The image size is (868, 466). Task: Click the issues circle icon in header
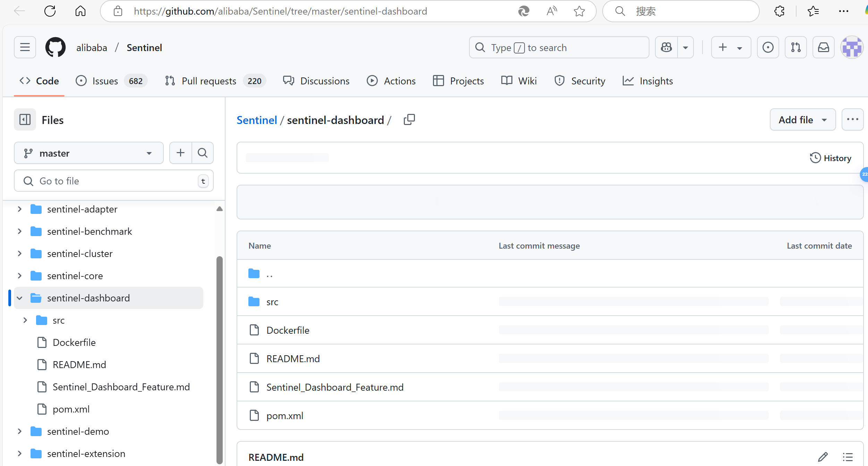768,47
